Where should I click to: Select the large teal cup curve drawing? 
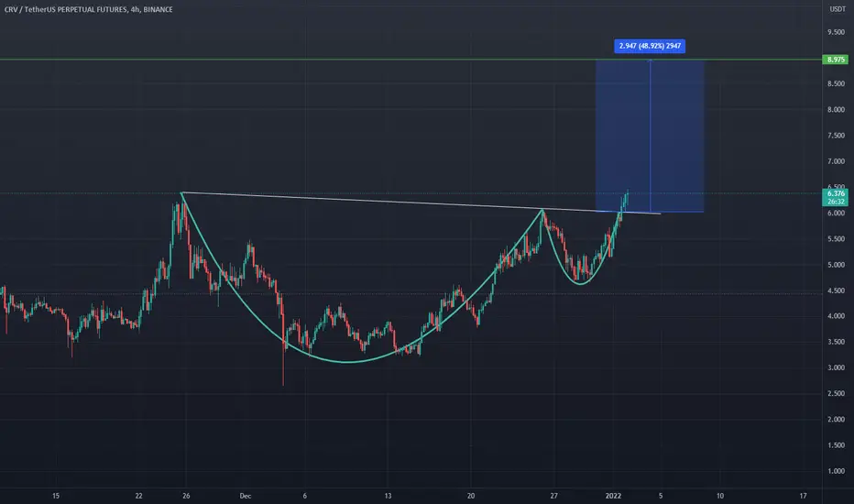348,362
